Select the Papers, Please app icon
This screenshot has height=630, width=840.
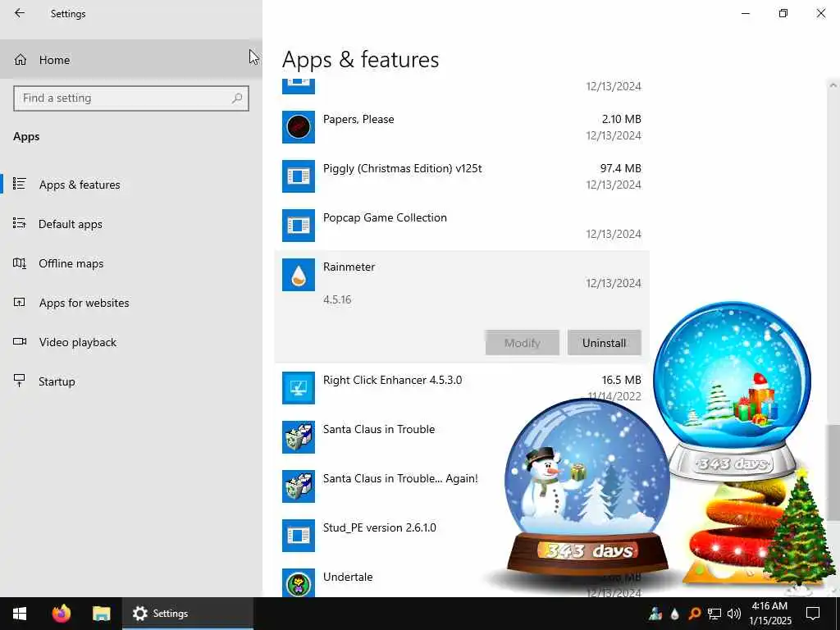pos(299,127)
